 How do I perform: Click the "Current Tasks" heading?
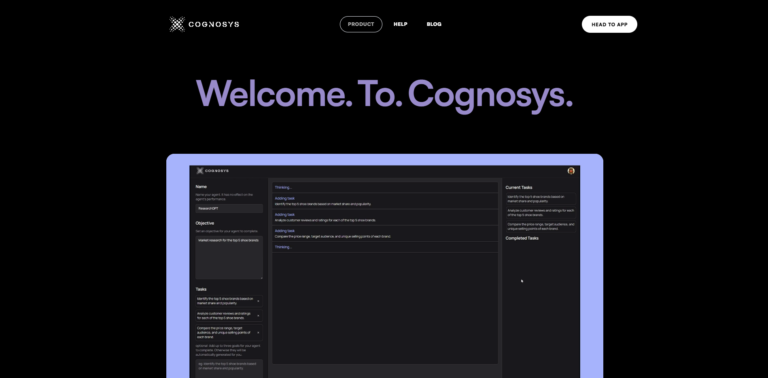519,188
